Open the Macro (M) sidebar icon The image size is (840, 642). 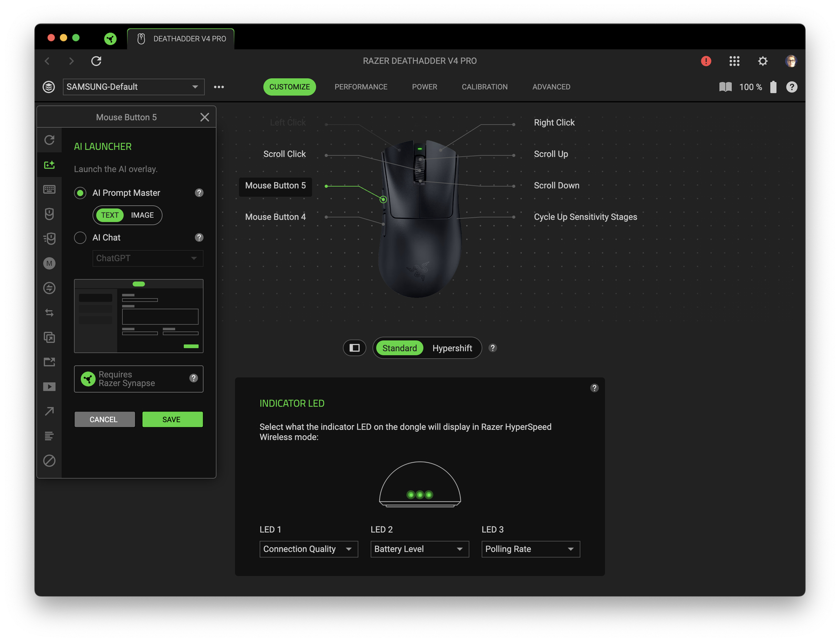point(49,263)
